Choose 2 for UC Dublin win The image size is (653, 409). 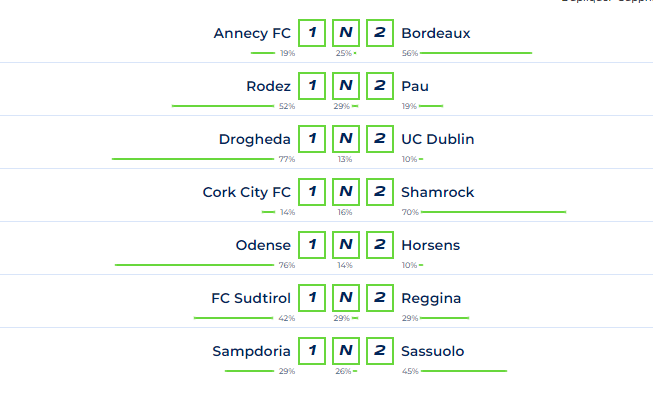(380, 139)
